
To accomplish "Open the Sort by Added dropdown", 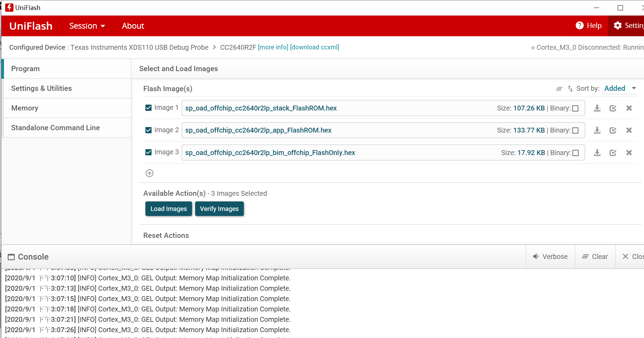I will [x=620, y=88].
